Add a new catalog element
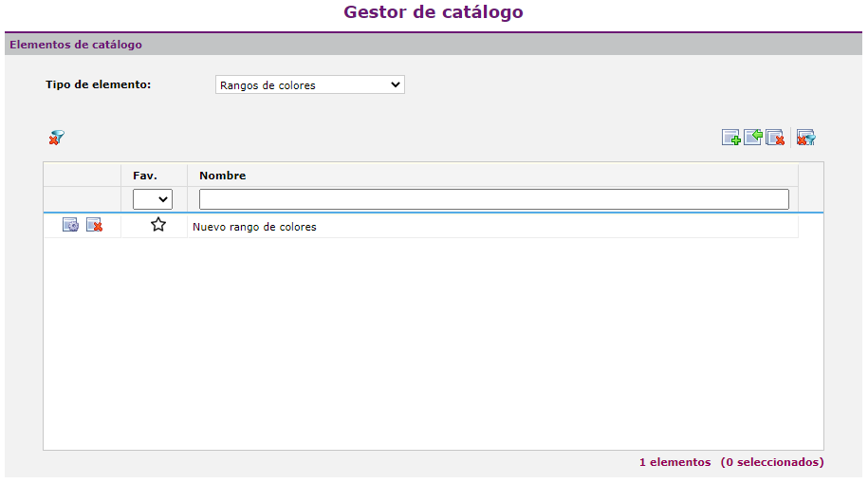Screen dimensions: 868x483 coord(731,139)
